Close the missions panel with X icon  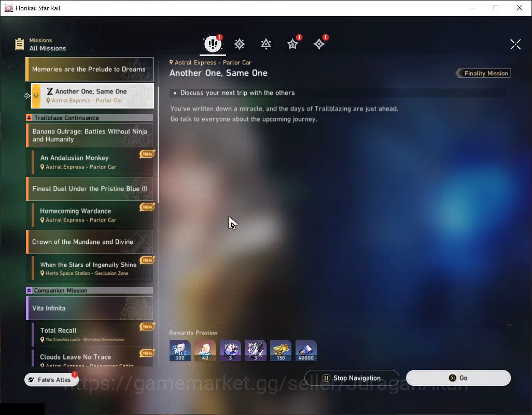click(515, 44)
